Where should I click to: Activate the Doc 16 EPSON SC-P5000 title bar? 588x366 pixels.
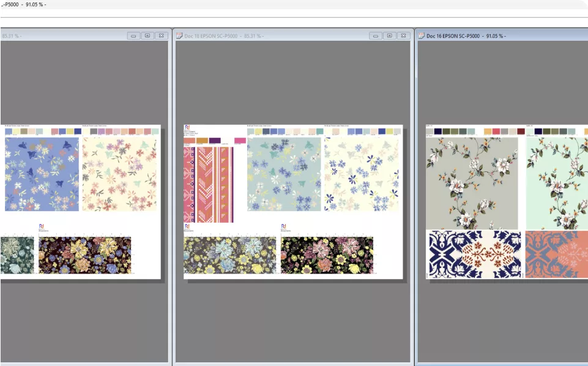[489, 36]
